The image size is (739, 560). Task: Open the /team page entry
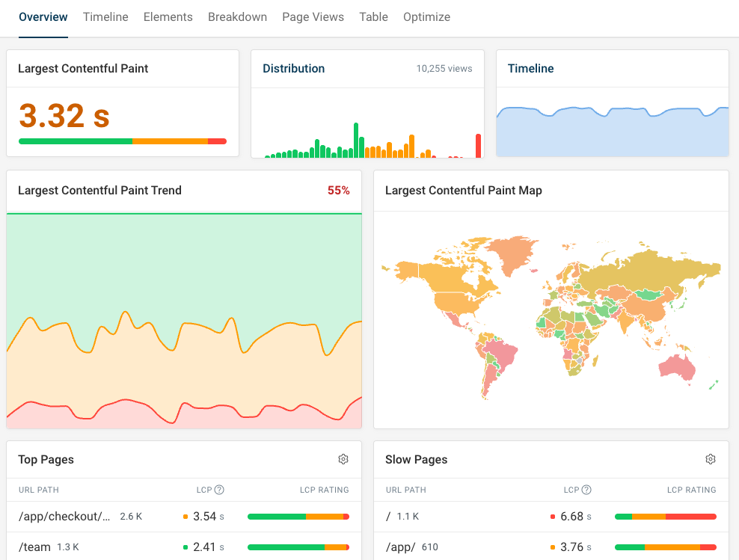pos(35,547)
